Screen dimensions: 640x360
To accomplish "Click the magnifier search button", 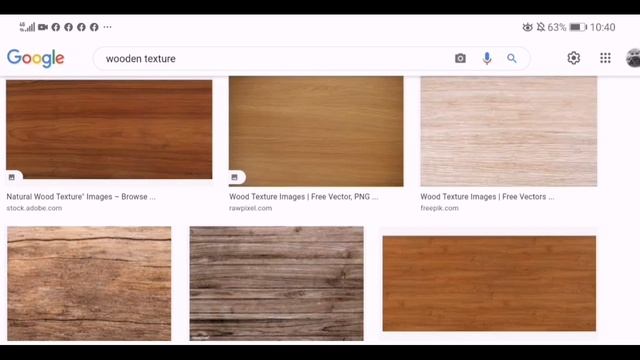I will click(x=512, y=58).
